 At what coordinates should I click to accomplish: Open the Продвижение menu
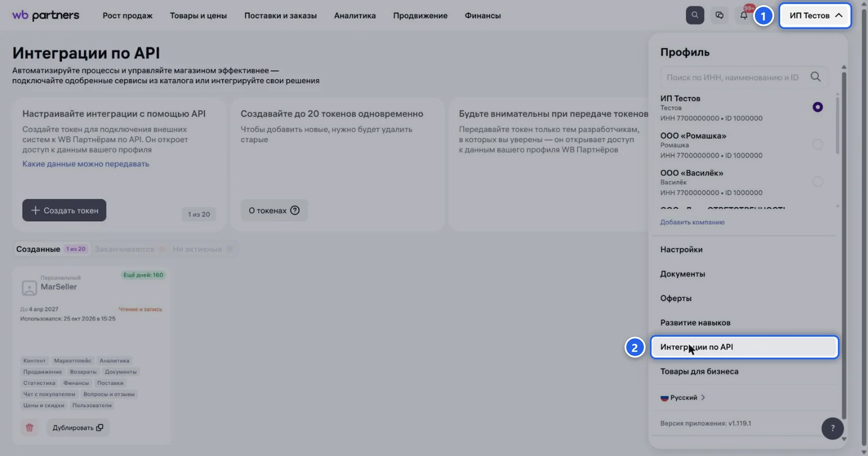(420, 15)
